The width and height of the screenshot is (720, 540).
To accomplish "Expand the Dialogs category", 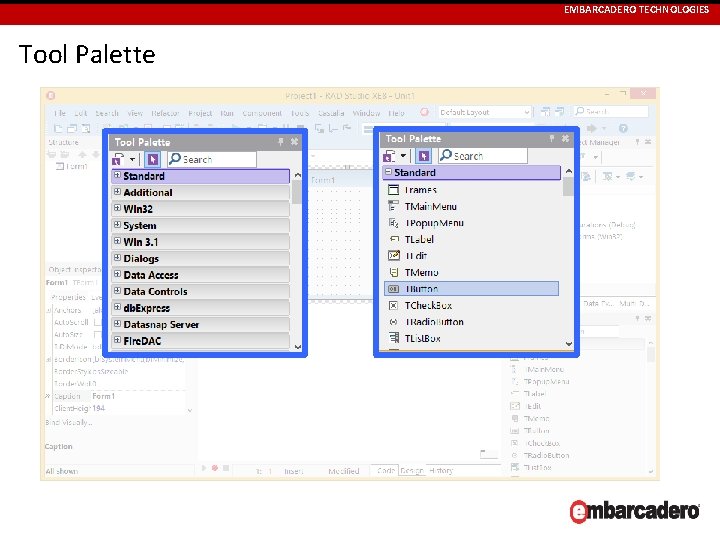I will [x=117, y=258].
